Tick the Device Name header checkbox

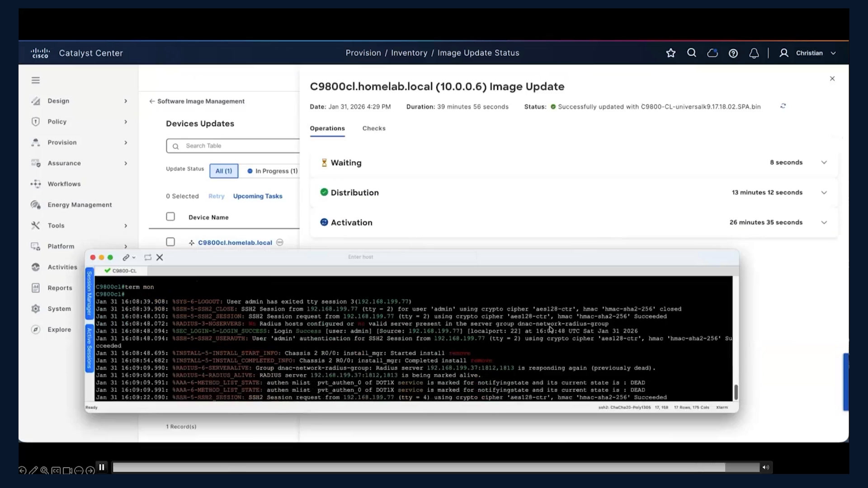170,216
